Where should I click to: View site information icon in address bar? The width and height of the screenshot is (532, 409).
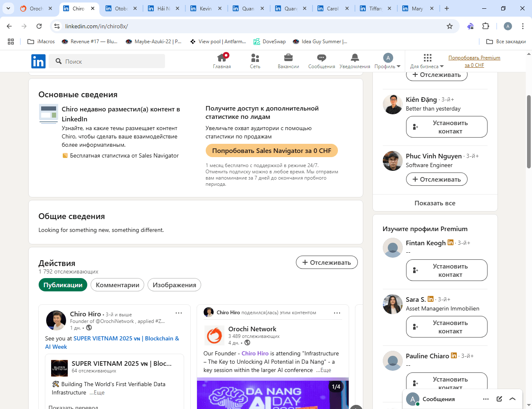[x=57, y=26]
